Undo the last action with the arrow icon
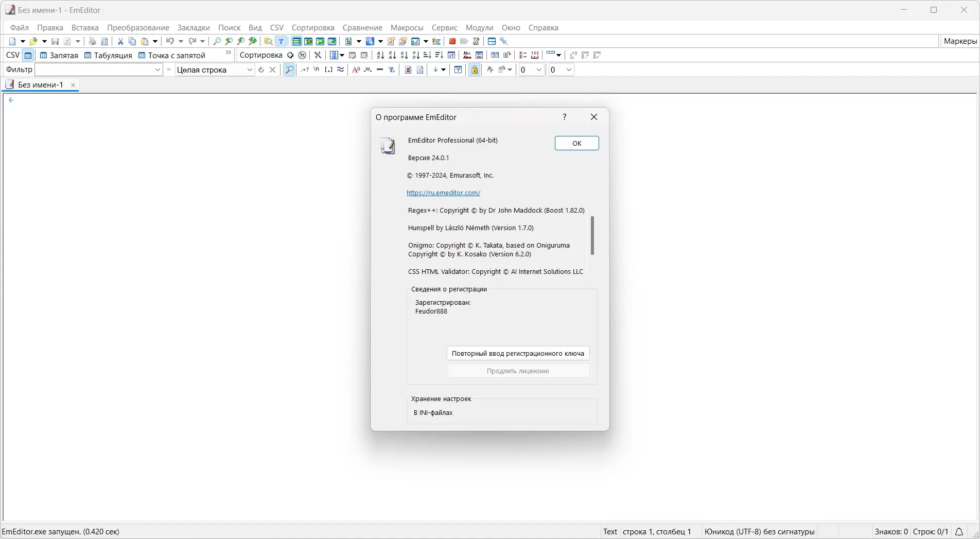Viewport: 980px width, 539px height. click(171, 41)
